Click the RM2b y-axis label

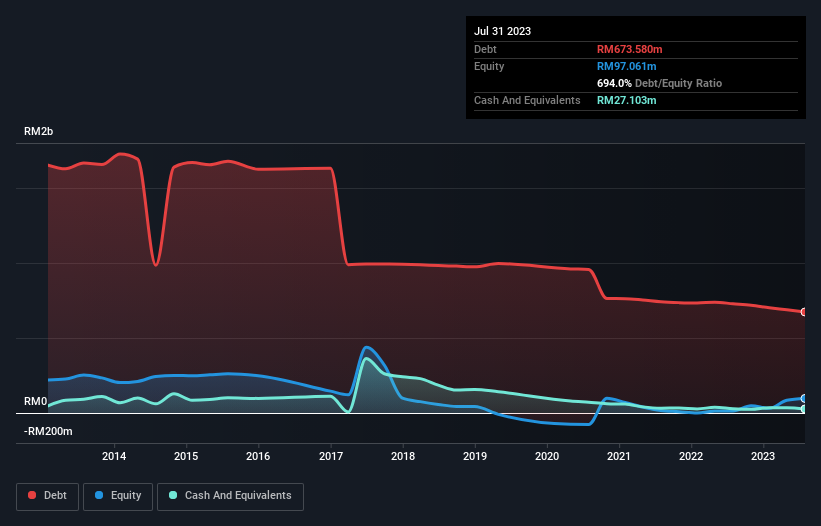coord(38,131)
